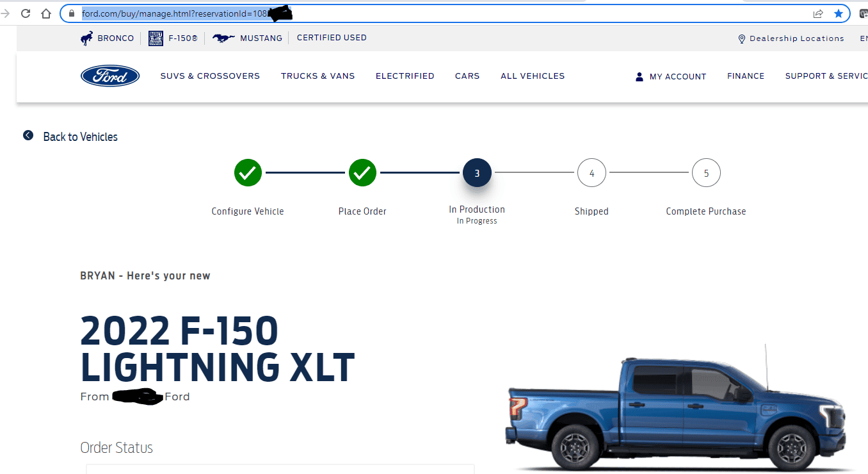
Task: Open Dealership Locations link
Action: point(797,38)
